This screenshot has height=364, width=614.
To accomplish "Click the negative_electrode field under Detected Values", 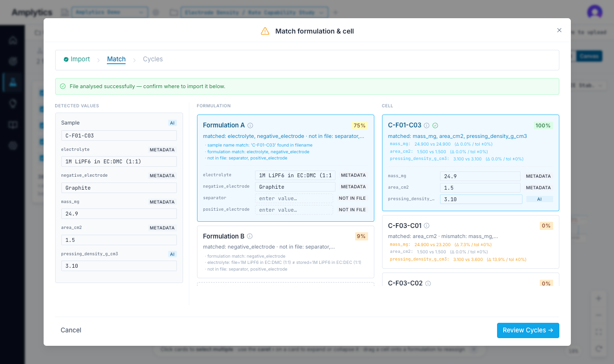I will pyautogui.click(x=119, y=188).
